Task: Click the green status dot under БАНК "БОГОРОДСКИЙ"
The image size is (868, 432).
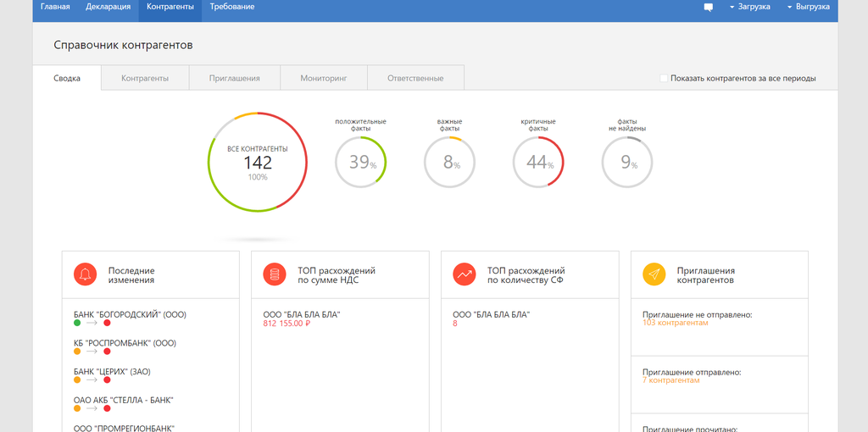Action: (x=77, y=324)
